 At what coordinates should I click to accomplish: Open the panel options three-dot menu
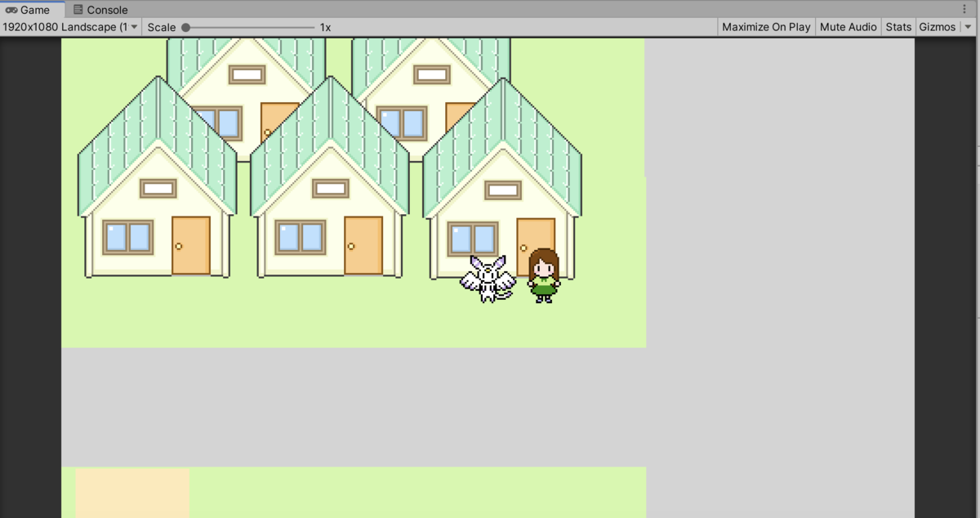point(964,9)
